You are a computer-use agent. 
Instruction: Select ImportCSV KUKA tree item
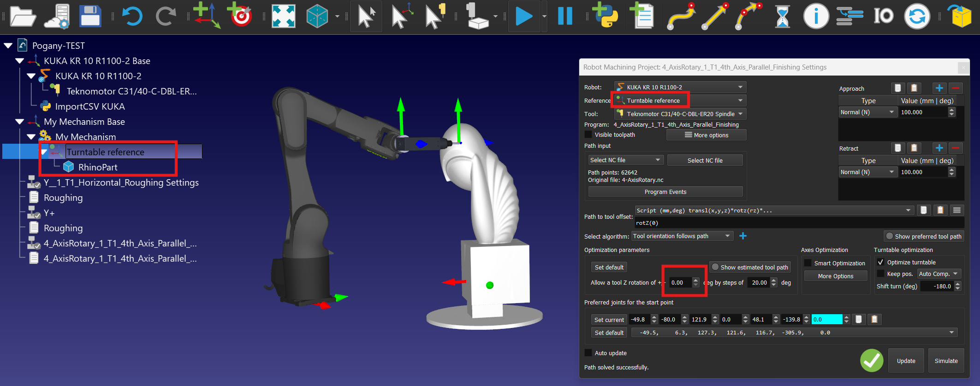tap(90, 106)
